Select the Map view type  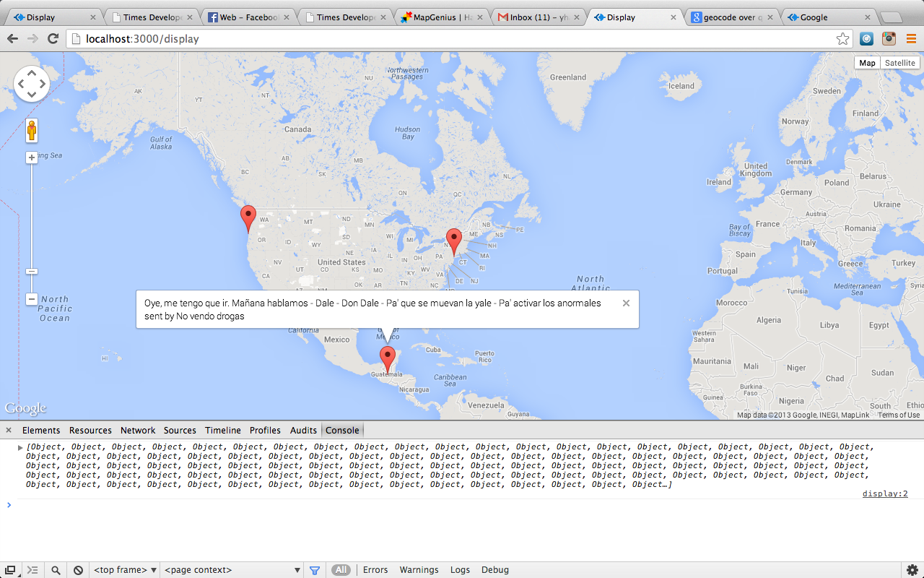867,63
